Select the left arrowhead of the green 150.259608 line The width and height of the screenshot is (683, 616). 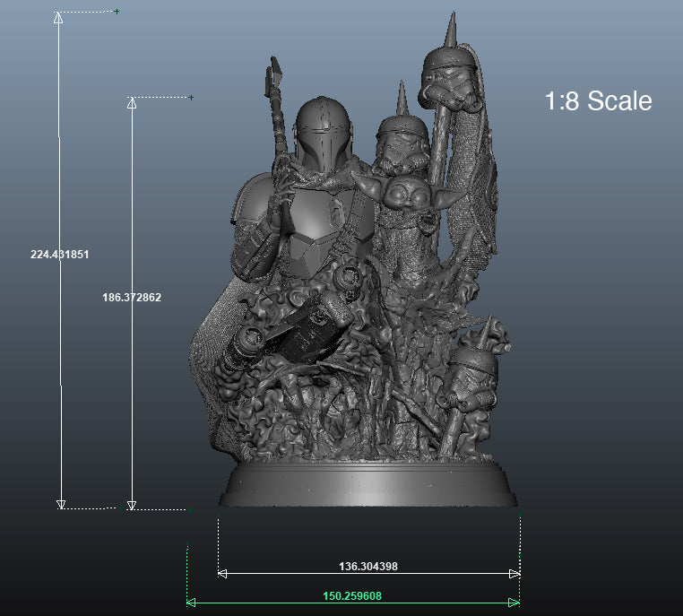(x=191, y=603)
